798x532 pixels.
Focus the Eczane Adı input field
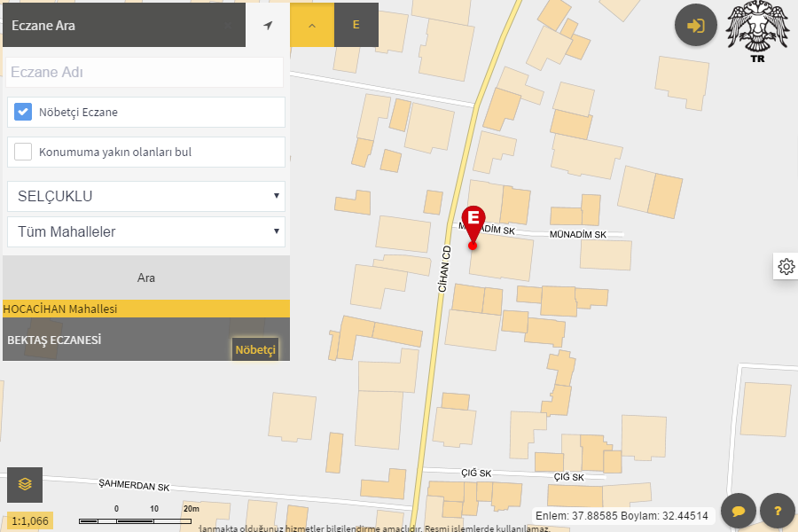coord(145,73)
